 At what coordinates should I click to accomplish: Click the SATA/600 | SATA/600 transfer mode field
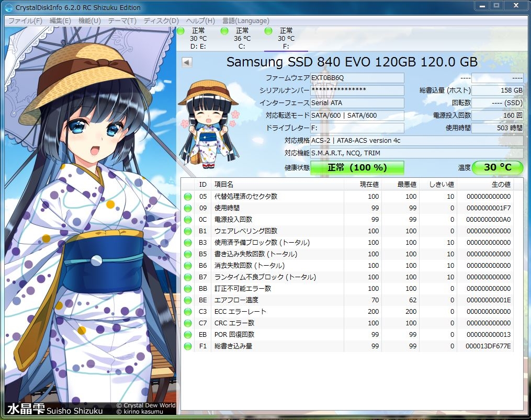[x=357, y=116]
